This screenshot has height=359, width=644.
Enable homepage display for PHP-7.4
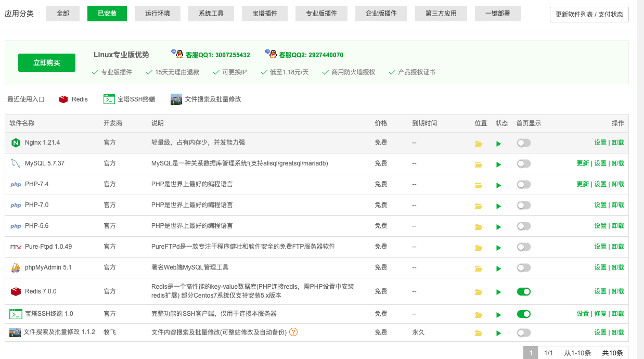click(524, 184)
